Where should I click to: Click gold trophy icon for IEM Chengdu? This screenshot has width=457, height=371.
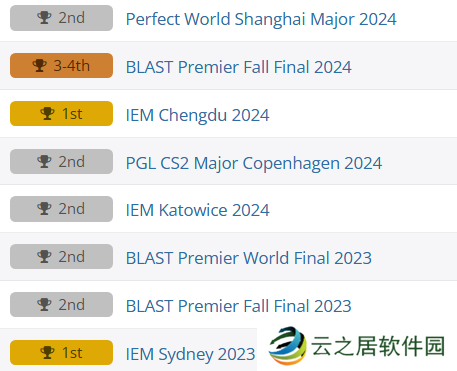pos(47,114)
